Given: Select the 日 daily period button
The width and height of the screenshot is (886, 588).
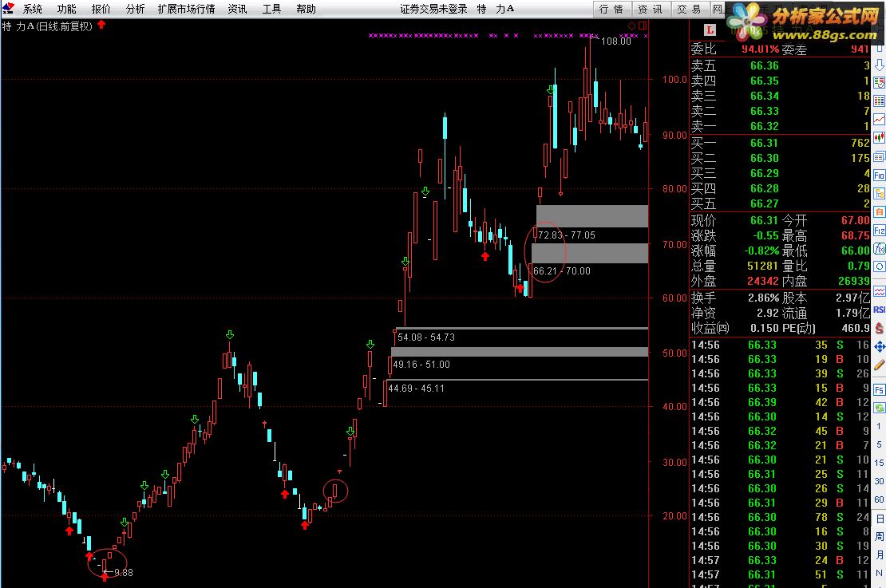Looking at the screenshot, I should pos(880,519).
